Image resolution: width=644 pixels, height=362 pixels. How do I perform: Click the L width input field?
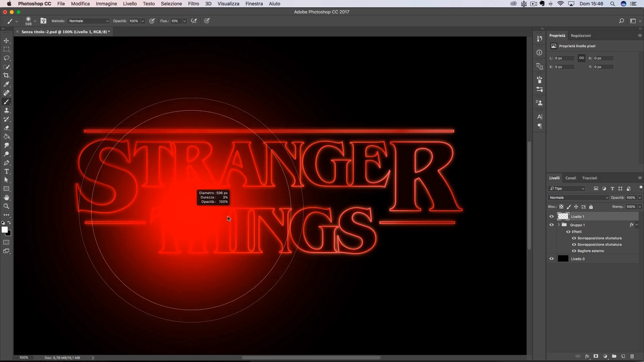pyautogui.click(x=564, y=58)
